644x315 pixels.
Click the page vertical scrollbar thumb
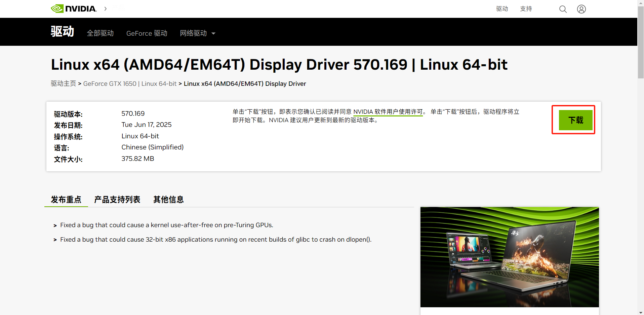click(x=641, y=42)
